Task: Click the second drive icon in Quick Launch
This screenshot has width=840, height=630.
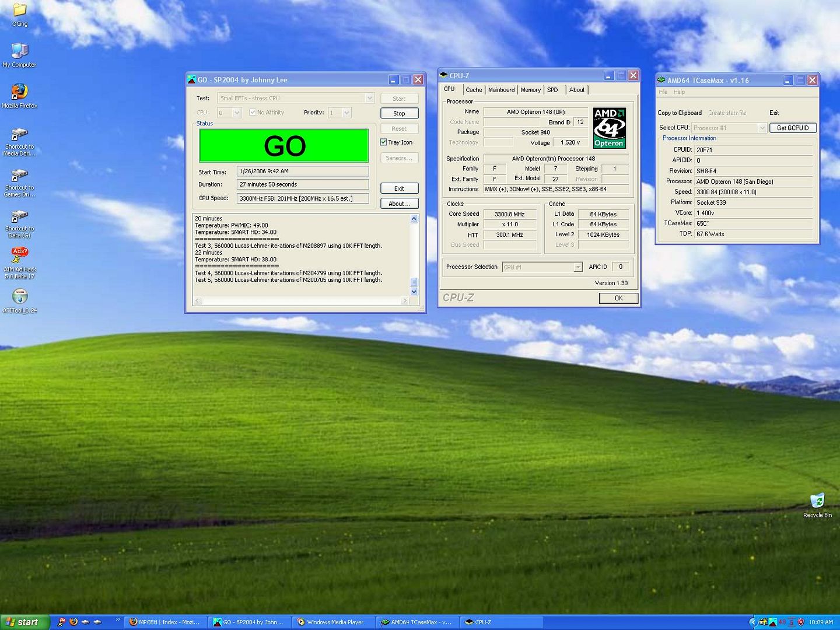Action: click(x=97, y=622)
